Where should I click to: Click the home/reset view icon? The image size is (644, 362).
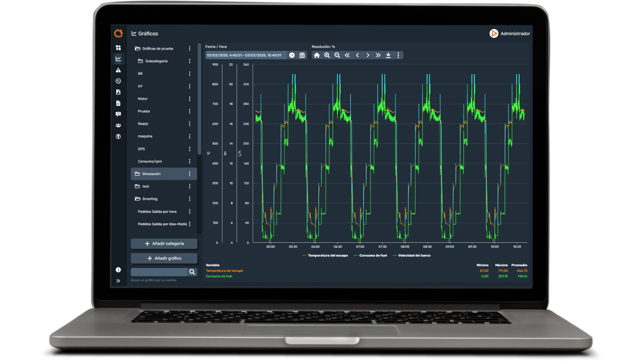318,55
